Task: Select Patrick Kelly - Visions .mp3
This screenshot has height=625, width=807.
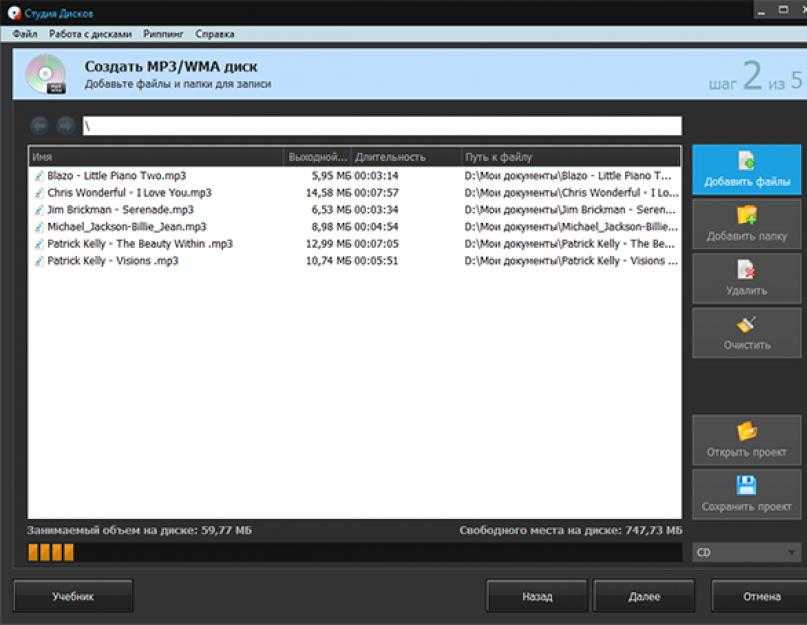Action: (x=355, y=261)
